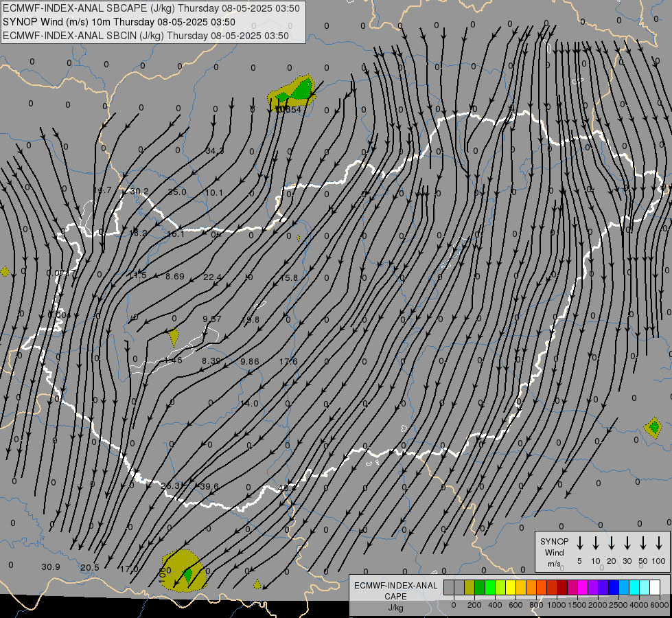
Task: Click the 8.69 value on the map
Action: pyautogui.click(x=175, y=276)
